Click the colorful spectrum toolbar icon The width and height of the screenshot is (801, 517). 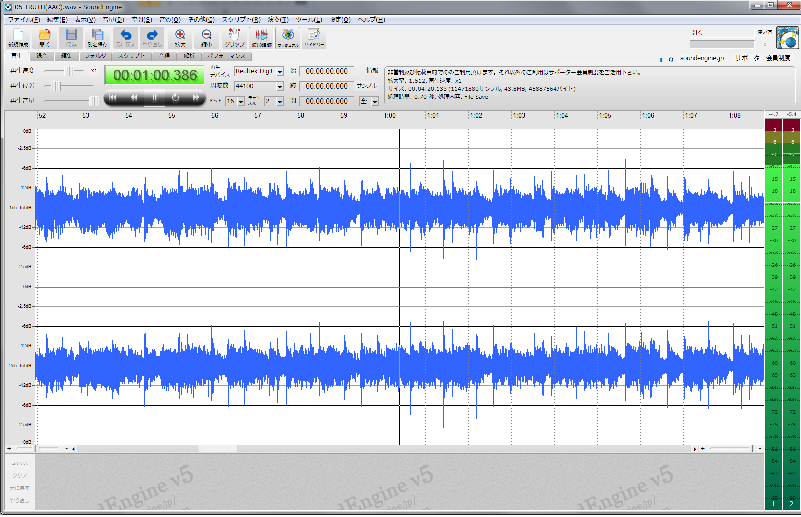click(x=288, y=37)
